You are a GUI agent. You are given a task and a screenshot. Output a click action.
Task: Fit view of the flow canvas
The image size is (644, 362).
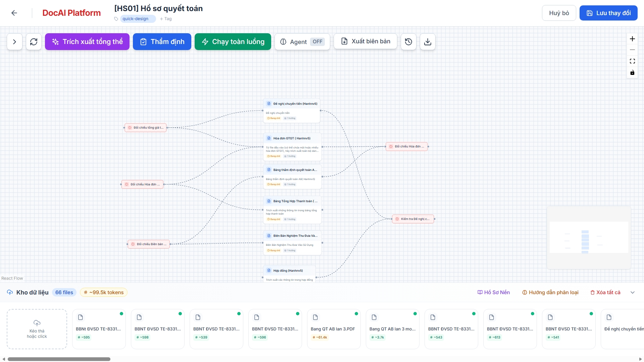coord(632,61)
